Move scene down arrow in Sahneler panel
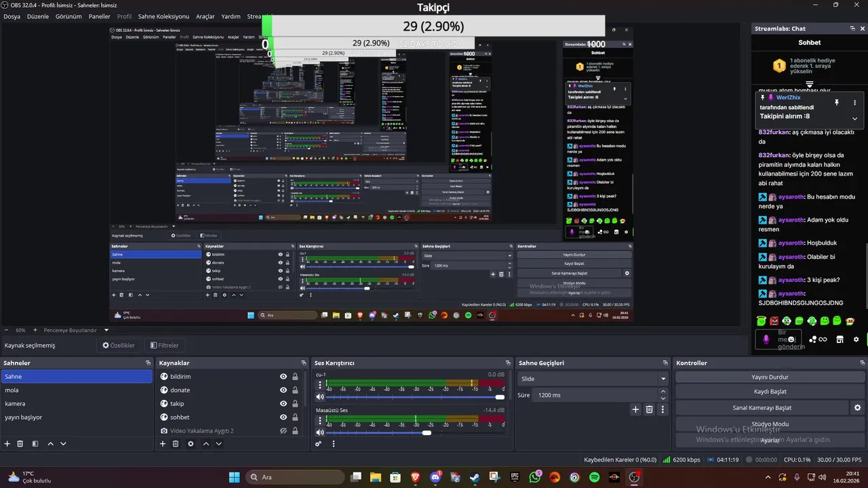 [63, 444]
